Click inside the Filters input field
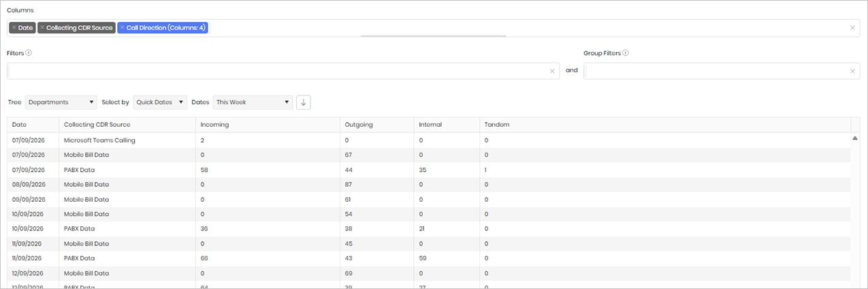The image size is (868, 289). pos(283,71)
